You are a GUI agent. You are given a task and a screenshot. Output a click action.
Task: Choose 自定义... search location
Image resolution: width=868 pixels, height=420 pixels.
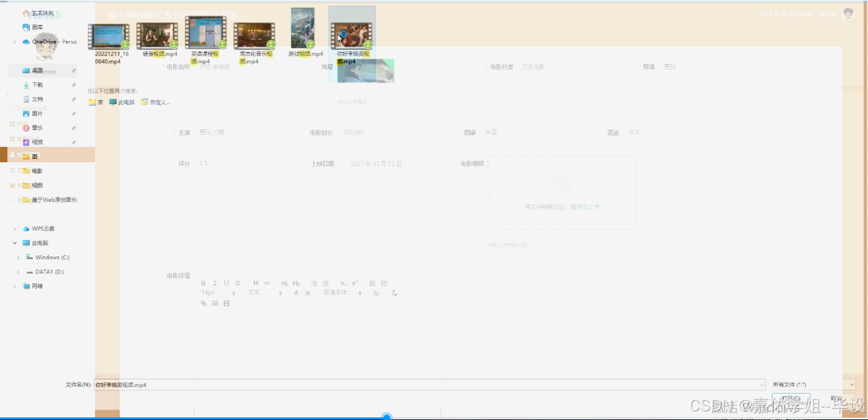(x=155, y=102)
